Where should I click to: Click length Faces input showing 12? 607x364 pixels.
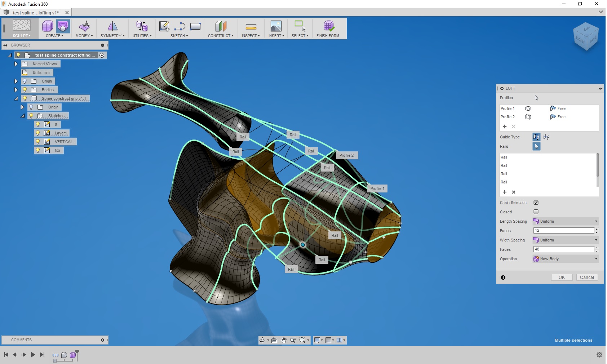click(564, 230)
